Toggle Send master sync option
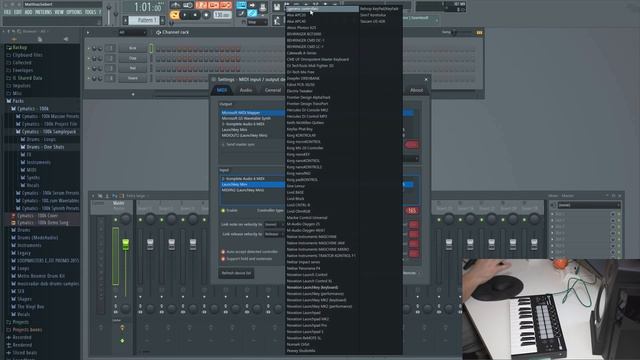640x360 pixels. point(238,144)
